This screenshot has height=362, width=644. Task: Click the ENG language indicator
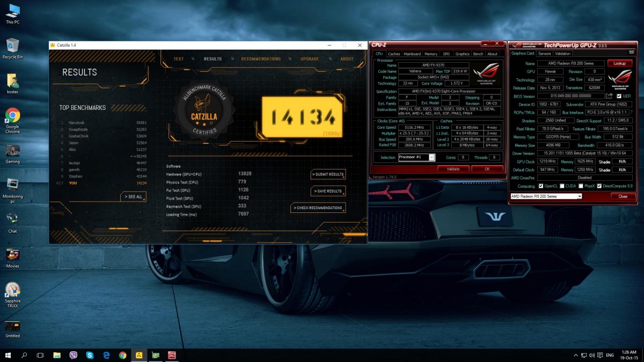[610, 355]
